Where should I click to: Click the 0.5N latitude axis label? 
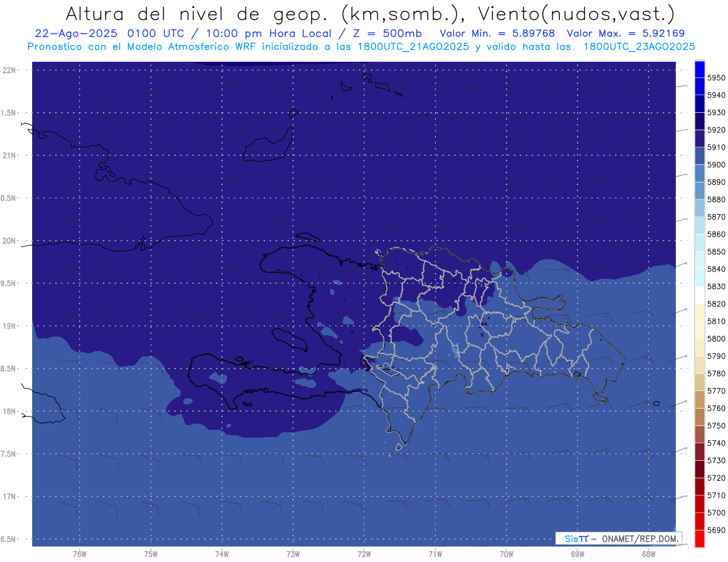point(9,198)
